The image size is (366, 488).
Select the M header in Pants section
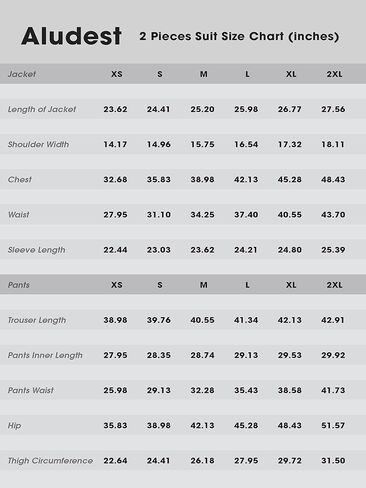click(x=204, y=285)
